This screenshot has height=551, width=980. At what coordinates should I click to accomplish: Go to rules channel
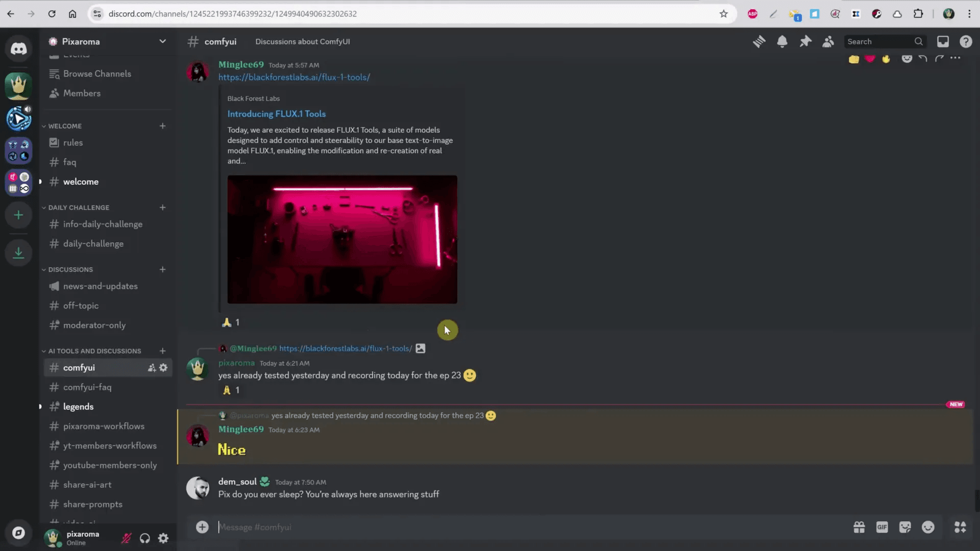coord(108,143)
